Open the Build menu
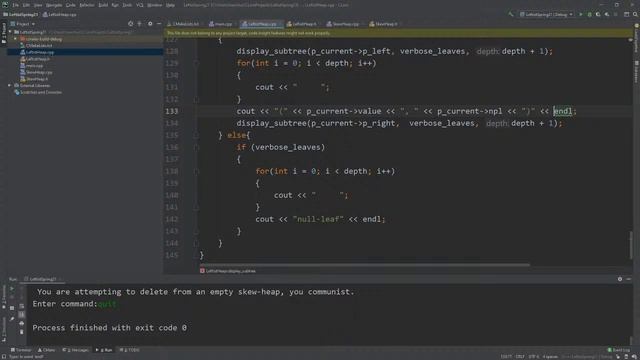The image size is (640, 360). pos(103,5)
